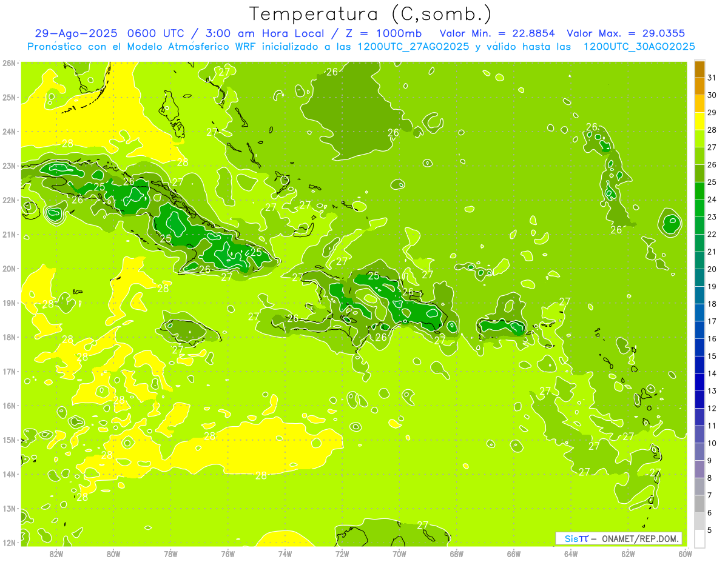Click the "76W" longitude axis label
This screenshot has width=728, height=562.
pyautogui.click(x=227, y=554)
